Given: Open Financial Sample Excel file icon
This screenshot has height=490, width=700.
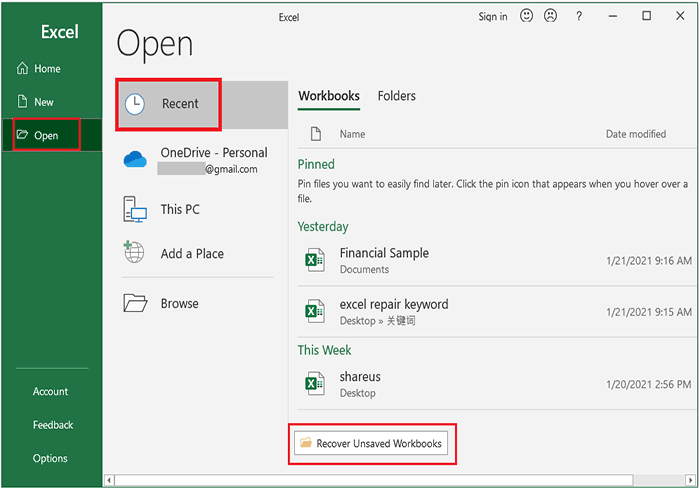Looking at the screenshot, I should [x=315, y=261].
